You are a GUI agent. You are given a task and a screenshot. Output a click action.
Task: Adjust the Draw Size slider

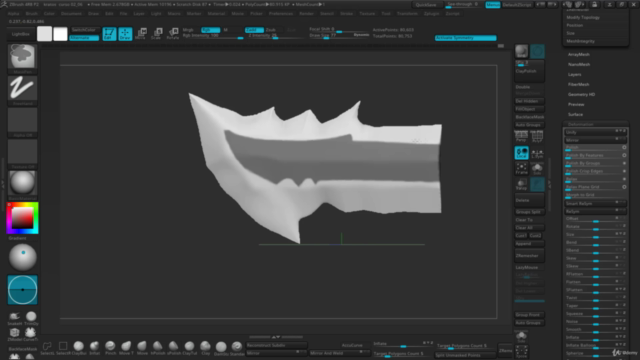click(x=339, y=36)
